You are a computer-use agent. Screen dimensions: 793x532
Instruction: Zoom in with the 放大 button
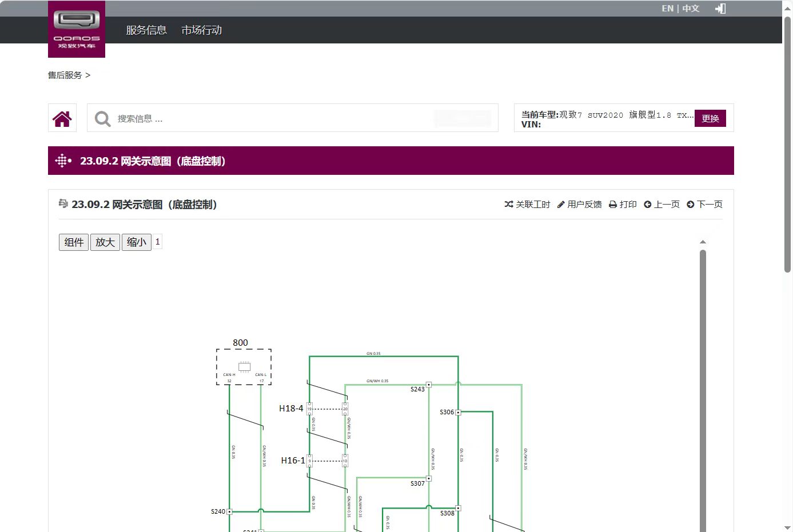pos(105,242)
